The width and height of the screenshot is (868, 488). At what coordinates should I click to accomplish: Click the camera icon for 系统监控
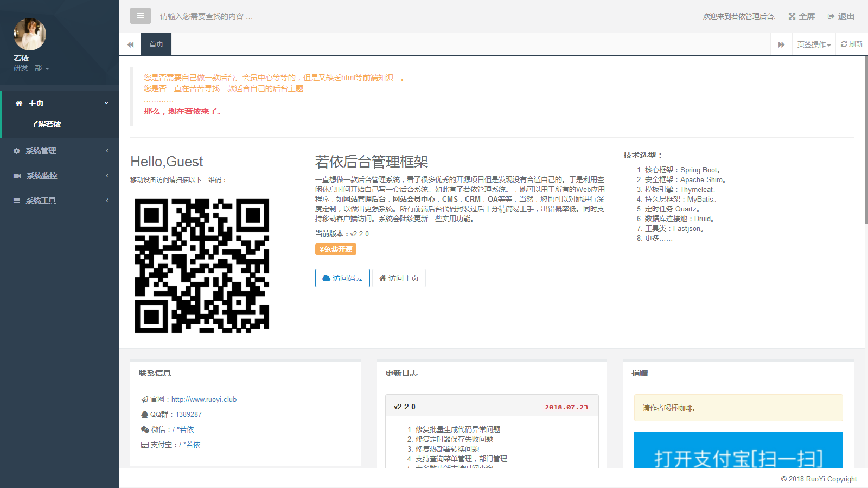click(x=17, y=176)
